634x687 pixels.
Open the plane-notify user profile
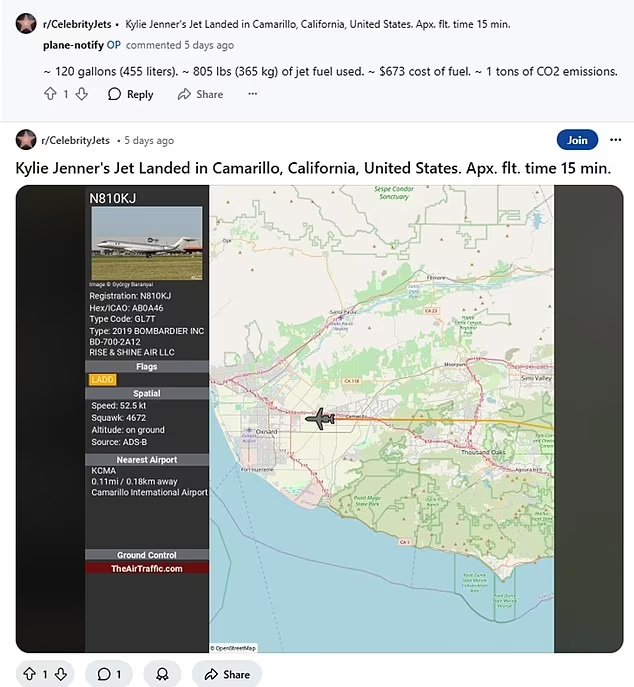click(73, 45)
